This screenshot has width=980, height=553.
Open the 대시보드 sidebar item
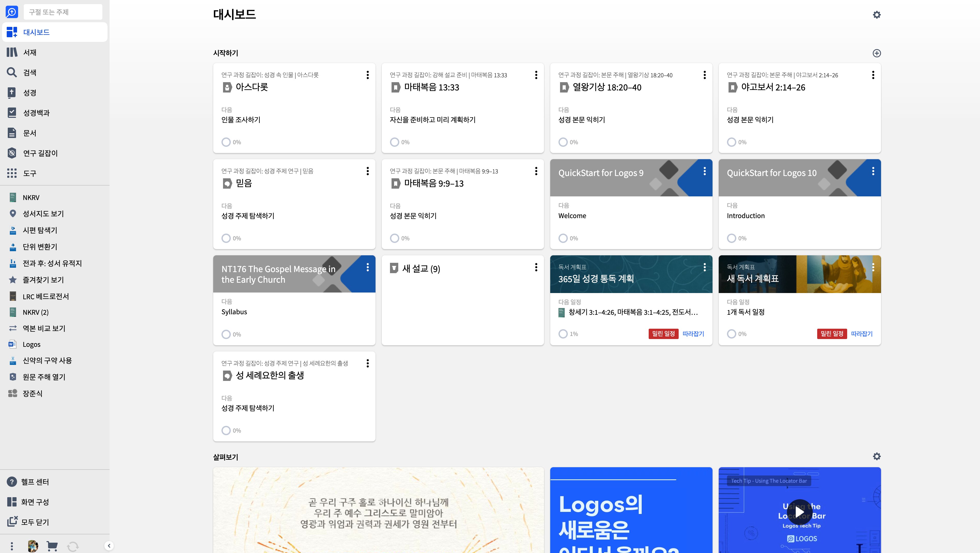tap(55, 32)
